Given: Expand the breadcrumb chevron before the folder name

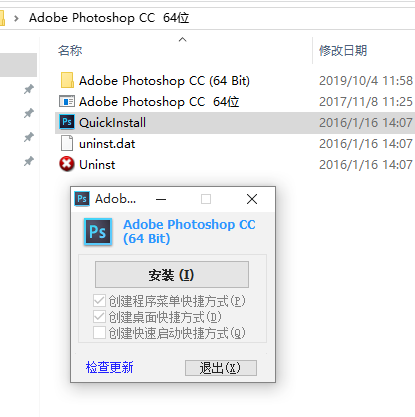Looking at the screenshot, I should [x=16, y=18].
